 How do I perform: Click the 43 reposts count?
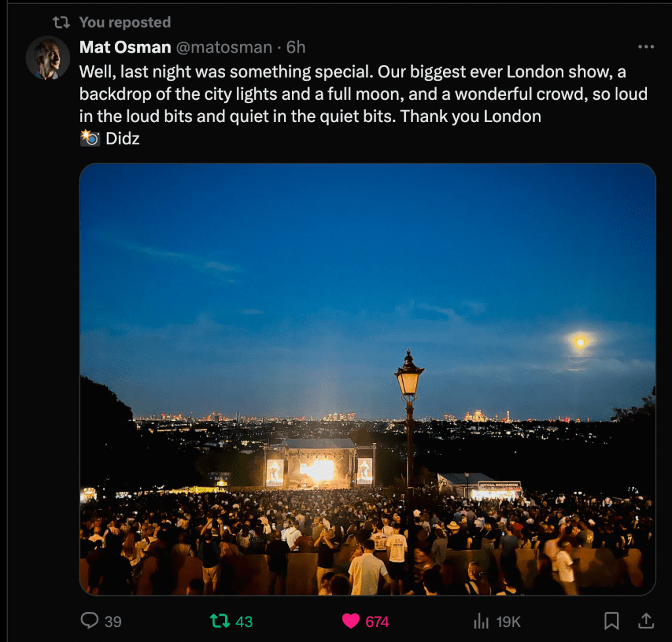[244, 621]
